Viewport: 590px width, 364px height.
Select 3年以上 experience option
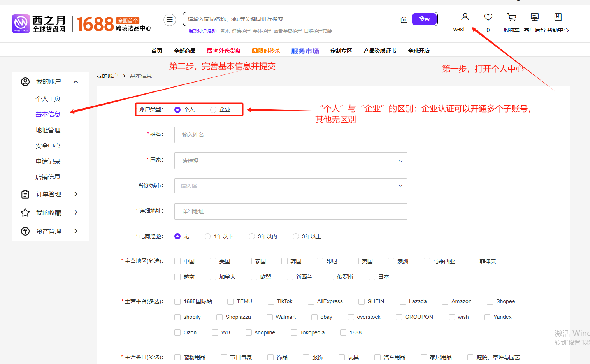point(296,236)
